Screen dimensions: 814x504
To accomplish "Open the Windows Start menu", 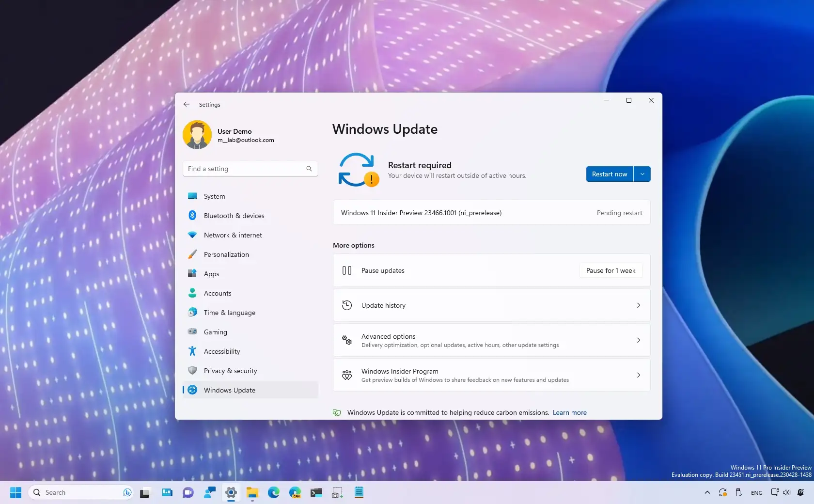I will tap(16, 492).
